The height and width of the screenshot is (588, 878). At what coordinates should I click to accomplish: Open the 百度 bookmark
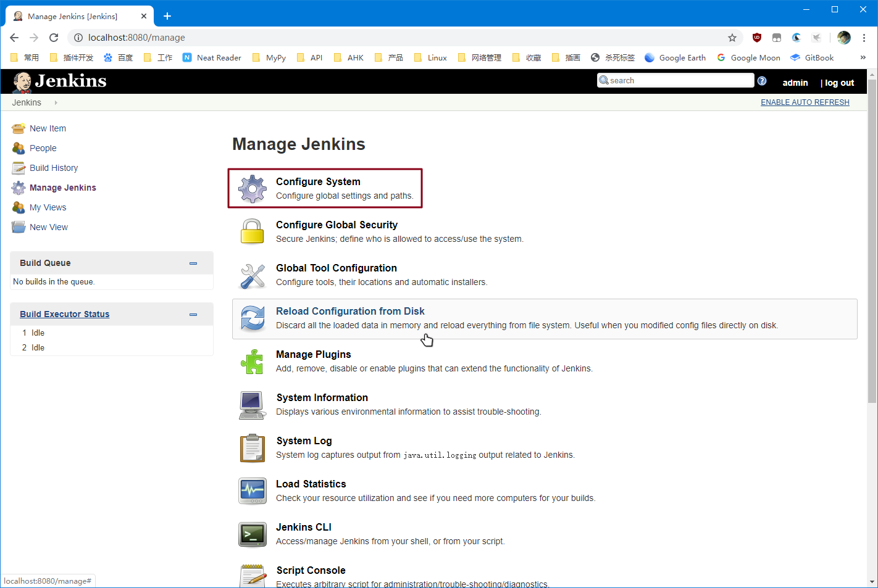118,57
